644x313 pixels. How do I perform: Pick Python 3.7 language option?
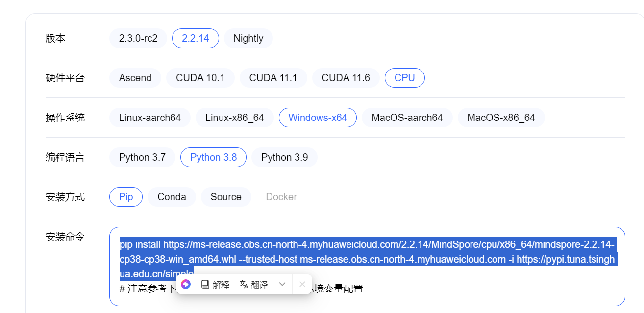pos(143,157)
